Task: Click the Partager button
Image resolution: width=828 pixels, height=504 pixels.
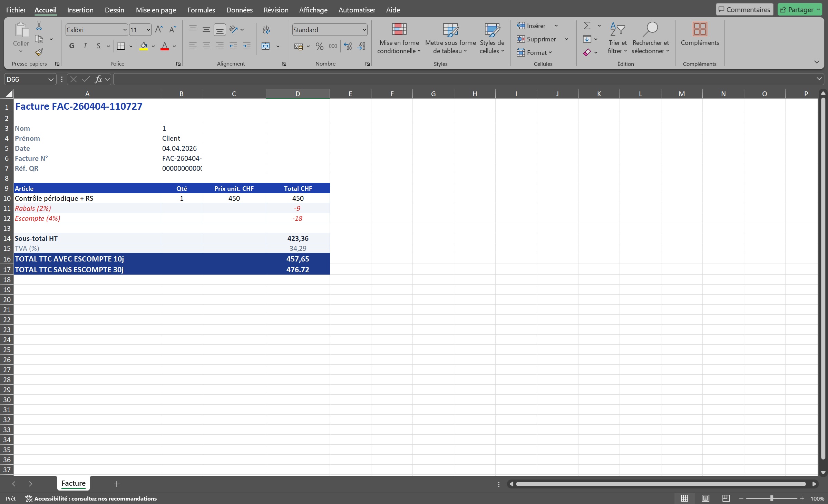Action: click(x=797, y=10)
